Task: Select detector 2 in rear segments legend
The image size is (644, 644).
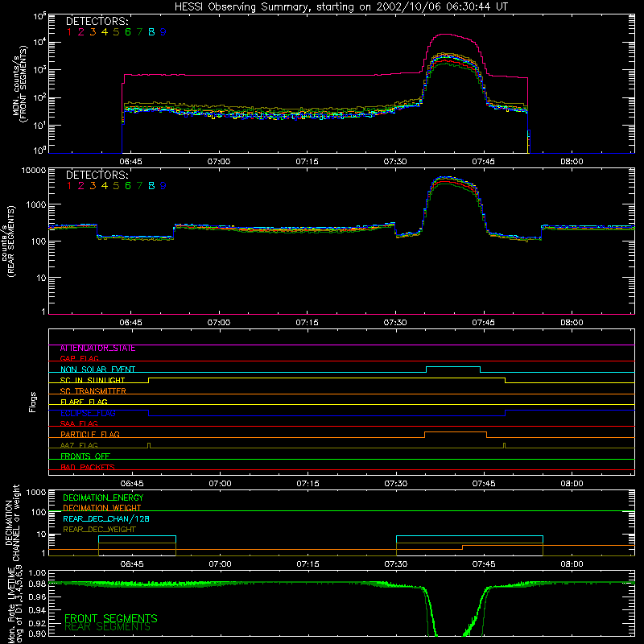Action: pos(81,186)
